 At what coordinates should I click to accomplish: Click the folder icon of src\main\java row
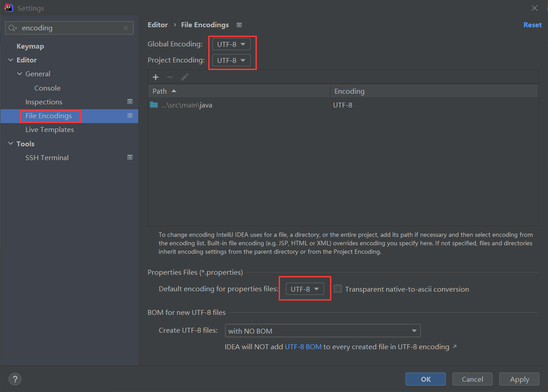[x=154, y=105]
